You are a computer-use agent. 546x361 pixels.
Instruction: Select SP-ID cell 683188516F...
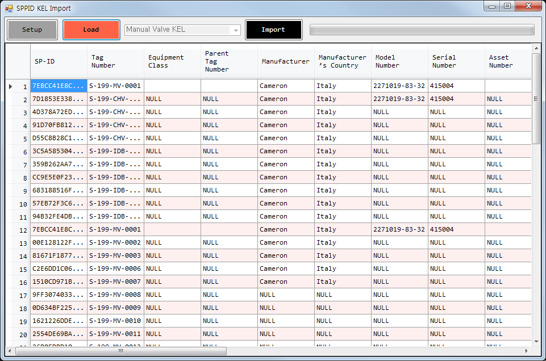[59, 190]
